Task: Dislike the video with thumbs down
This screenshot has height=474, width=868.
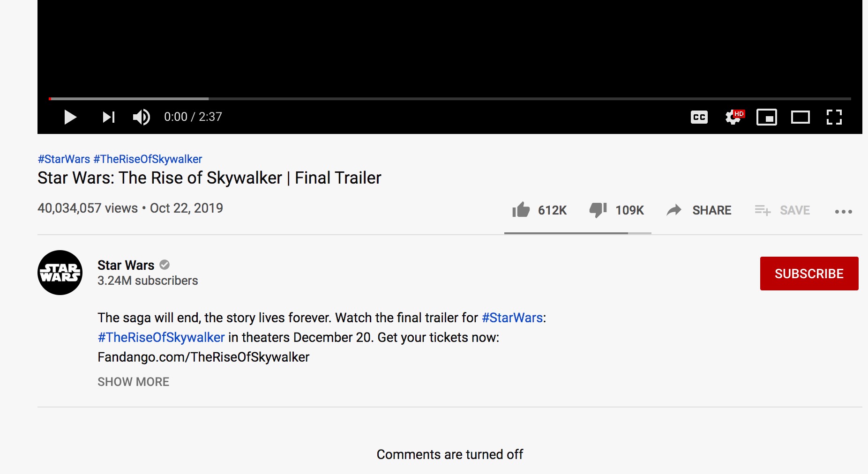Action: click(x=598, y=210)
